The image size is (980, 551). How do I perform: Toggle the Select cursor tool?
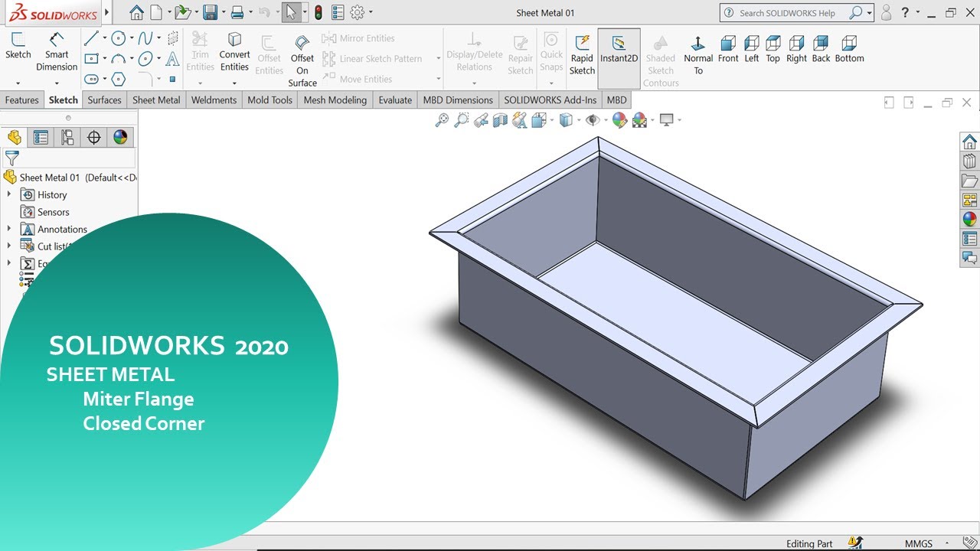coord(291,12)
